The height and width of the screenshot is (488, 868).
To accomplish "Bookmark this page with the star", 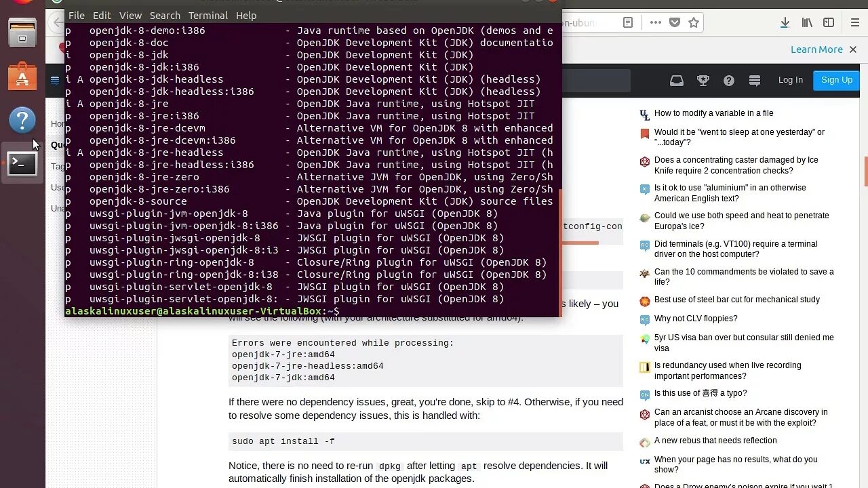I will click(693, 22).
